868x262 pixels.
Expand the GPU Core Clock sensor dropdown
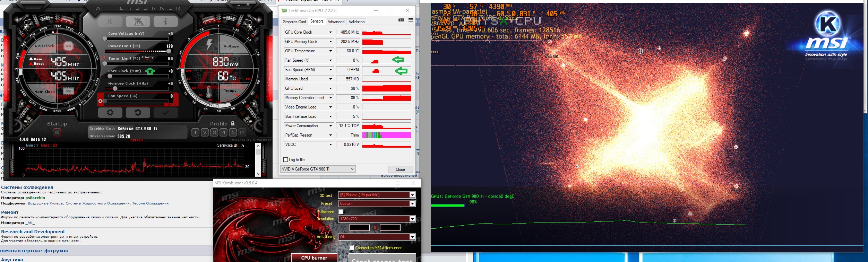[x=330, y=32]
